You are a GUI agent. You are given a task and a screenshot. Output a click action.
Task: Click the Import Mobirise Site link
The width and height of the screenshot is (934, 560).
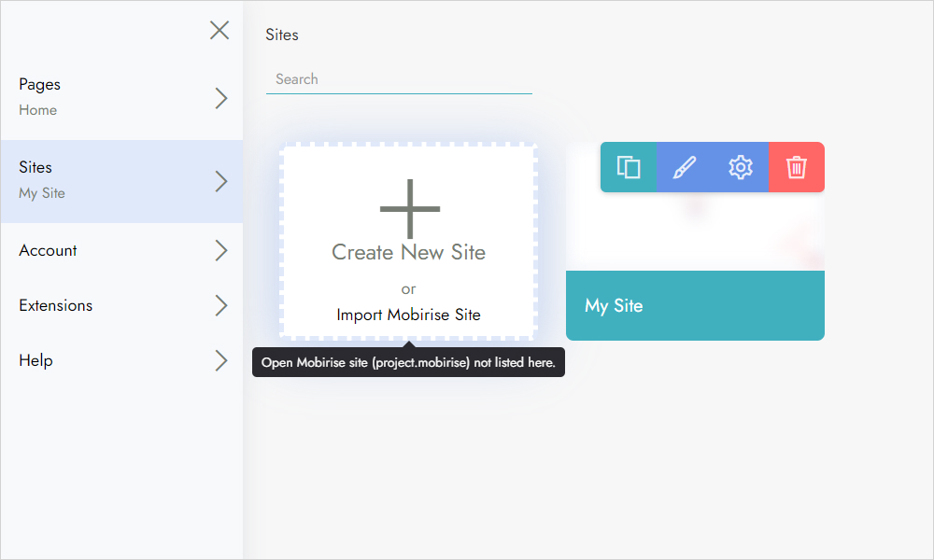click(408, 315)
